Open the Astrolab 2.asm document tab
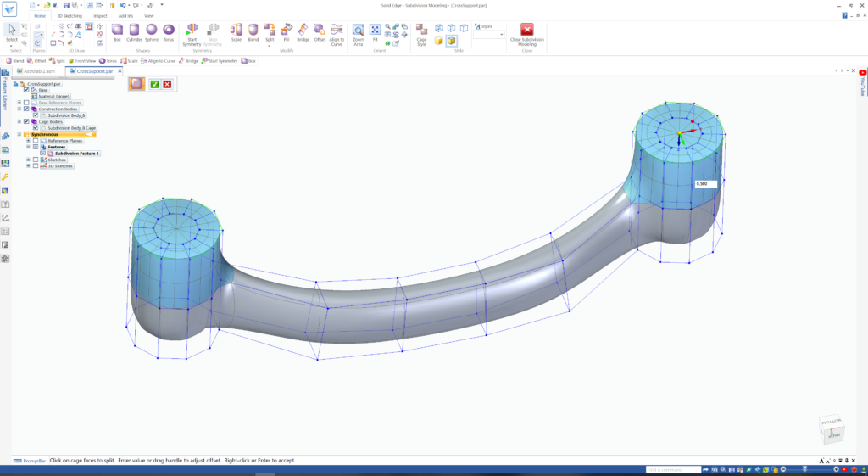 click(x=37, y=71)
